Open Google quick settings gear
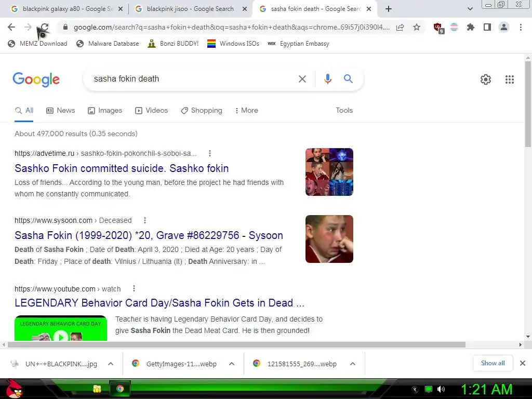This screenshot has width=532, height=399. click(x=486, y=79)
